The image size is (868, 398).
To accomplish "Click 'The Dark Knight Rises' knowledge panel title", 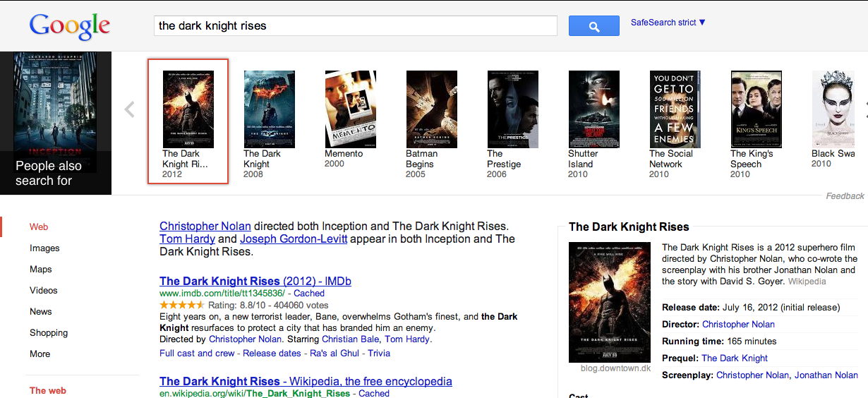I will pyautogui.click(x=629, y=227).
